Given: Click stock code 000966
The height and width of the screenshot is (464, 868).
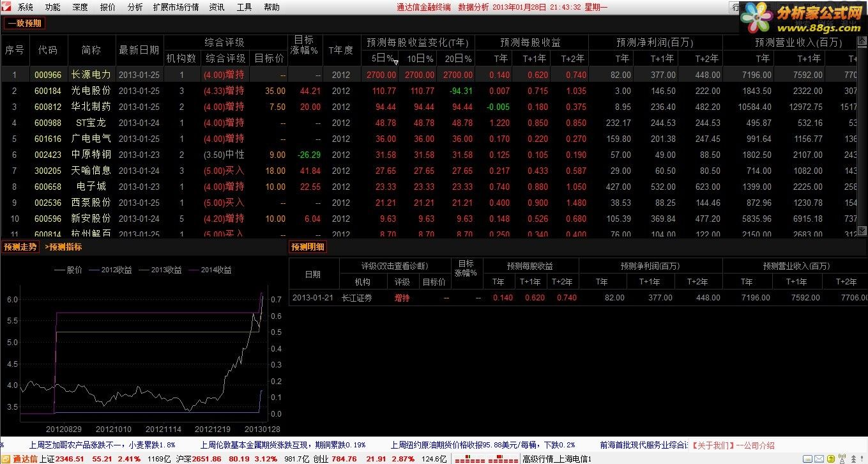Looking at the screenshot, I should (x=48, y=75).
